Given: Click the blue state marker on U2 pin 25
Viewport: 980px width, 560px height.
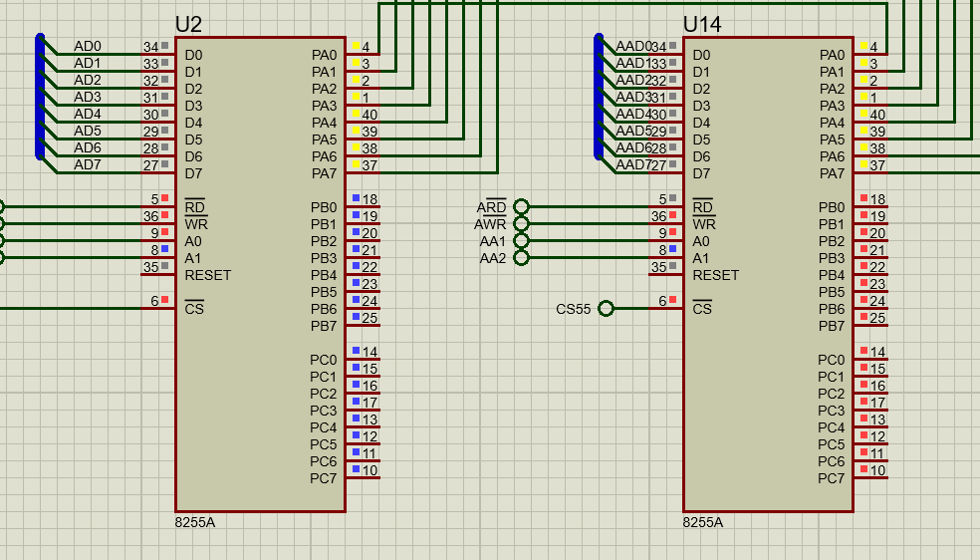Looking at the screenshot, I should tap(356, 316).
